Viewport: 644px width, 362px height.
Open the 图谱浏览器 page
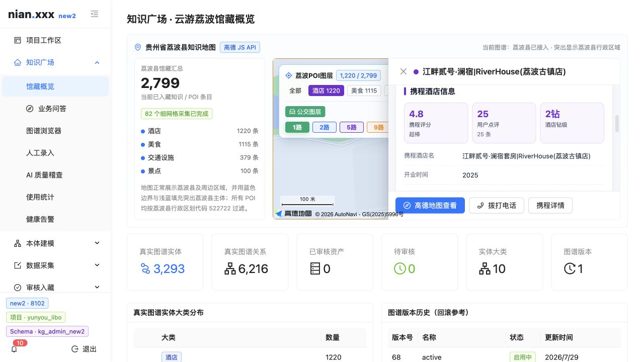(55, 131)
